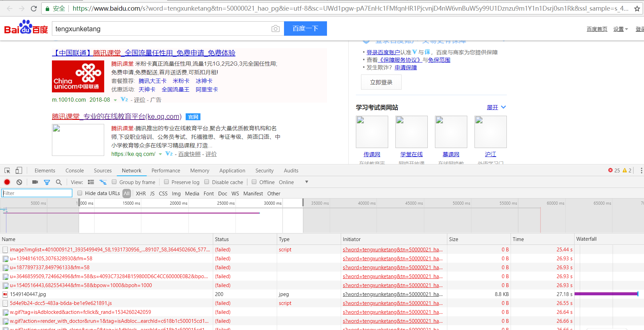
Task: Click the V2 badge near m.10010.com
Action: click(x=124, y=100)
